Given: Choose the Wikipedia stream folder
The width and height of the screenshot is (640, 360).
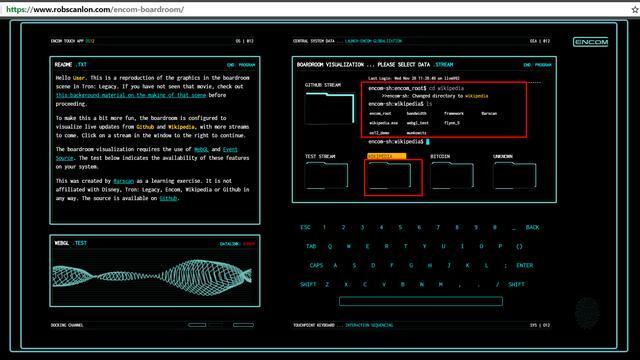Looking at the screenshot, I should click(x=389, y=176).
